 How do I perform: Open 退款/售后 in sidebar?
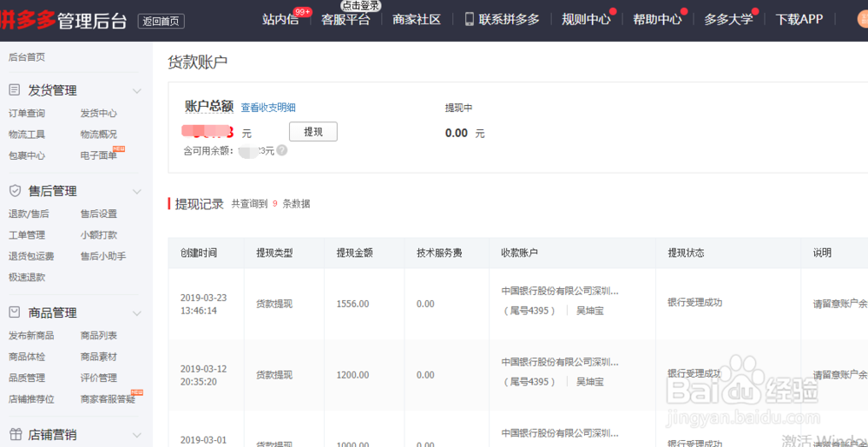pyautogui.click(x=29, y=214)
